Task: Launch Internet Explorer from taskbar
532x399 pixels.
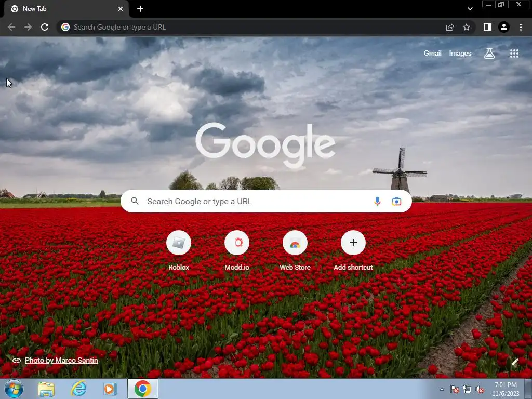Action: [x=78, y=389]
